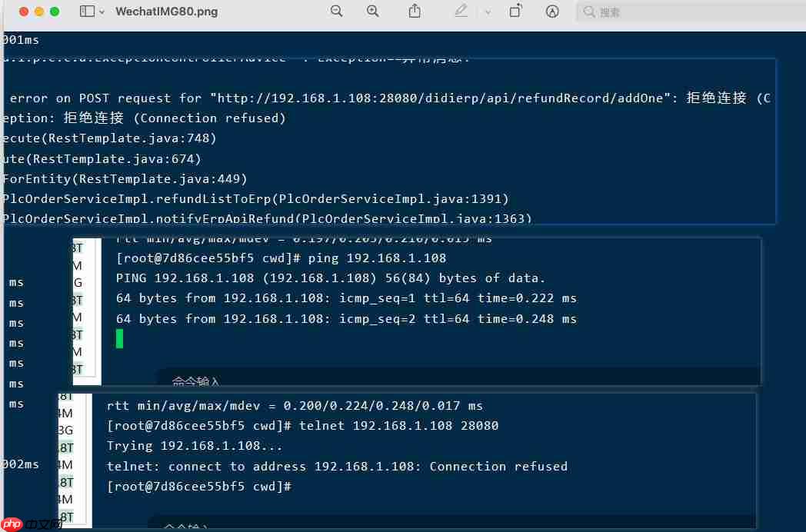Click the zoom in magnifier icon

(373, 12)
